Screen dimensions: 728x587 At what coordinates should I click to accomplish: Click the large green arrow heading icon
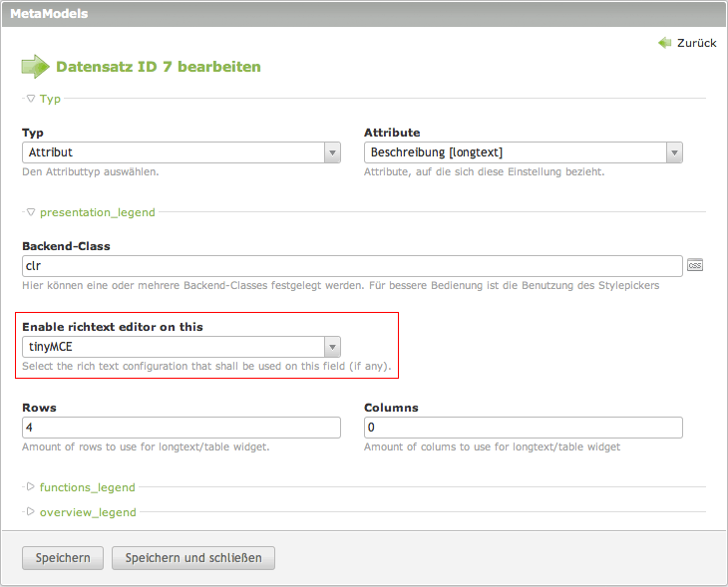[x=35, y=67]
